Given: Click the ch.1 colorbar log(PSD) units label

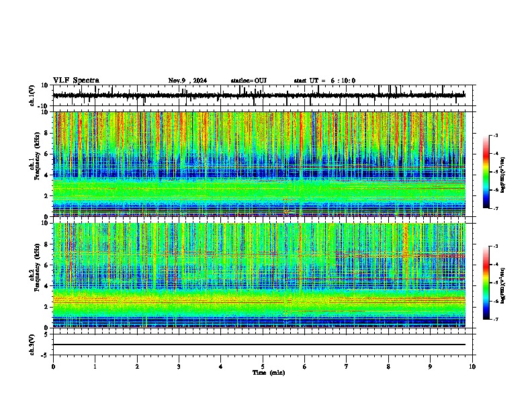Looking at the screenshot, I should point(503,175).
